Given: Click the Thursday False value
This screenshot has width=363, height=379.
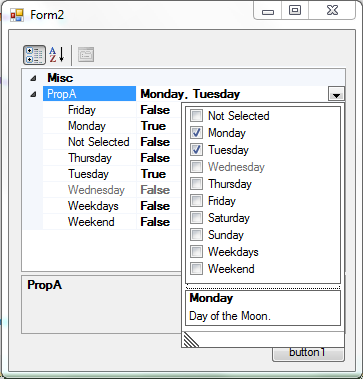Looking at the screenshot, I should 155,158.
